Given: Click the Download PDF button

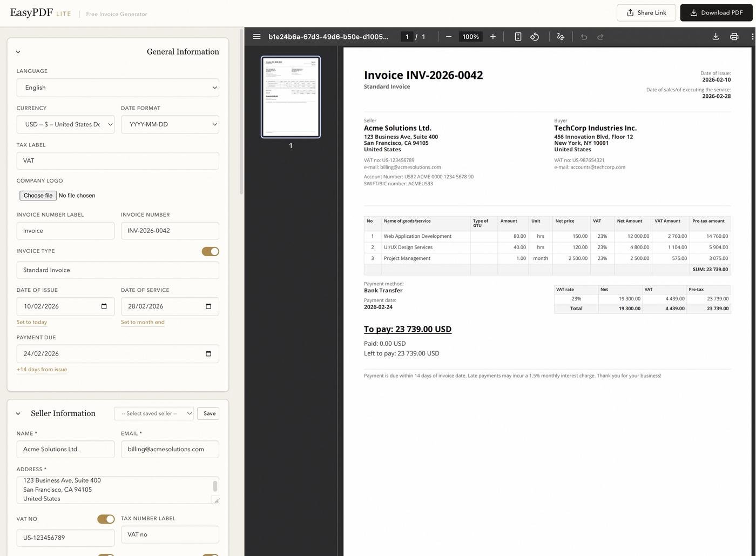Looking at the screenshot, I should point(716,13).
